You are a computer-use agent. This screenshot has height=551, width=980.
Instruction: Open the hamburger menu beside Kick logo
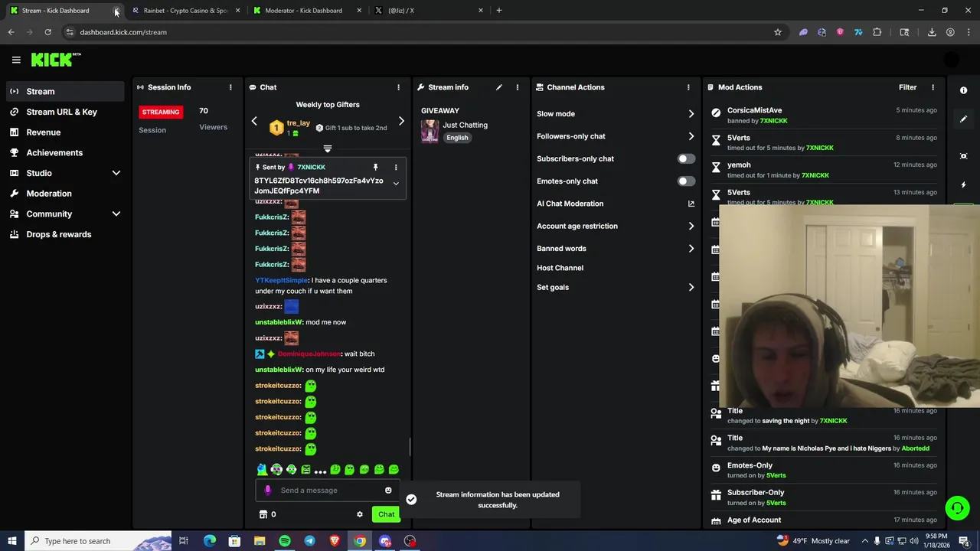point(16,60)
